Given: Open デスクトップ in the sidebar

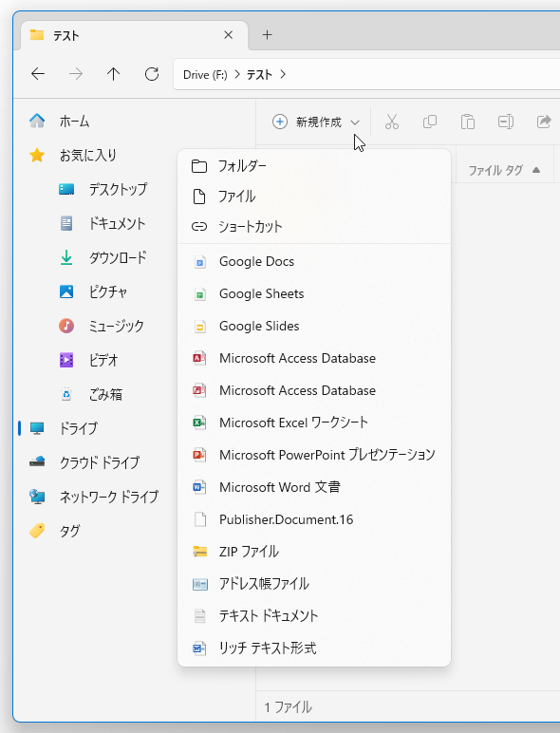Looking at the screenshot, I should point(103,189).
